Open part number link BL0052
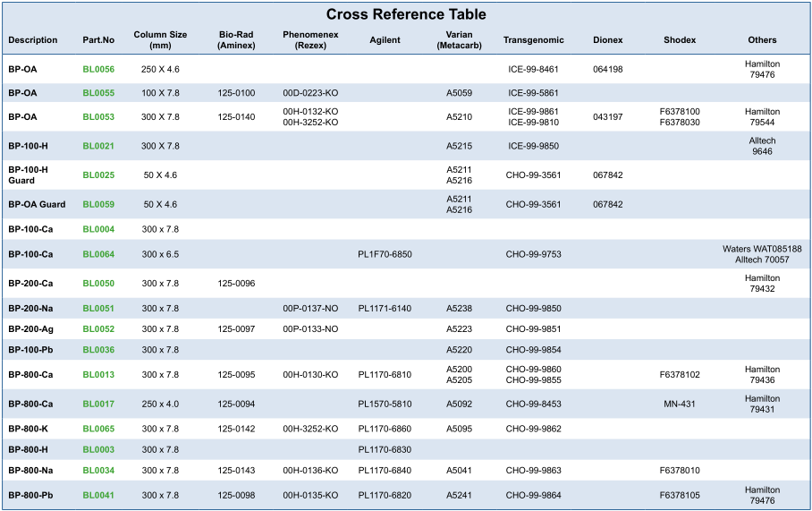 tap(98, 329)
